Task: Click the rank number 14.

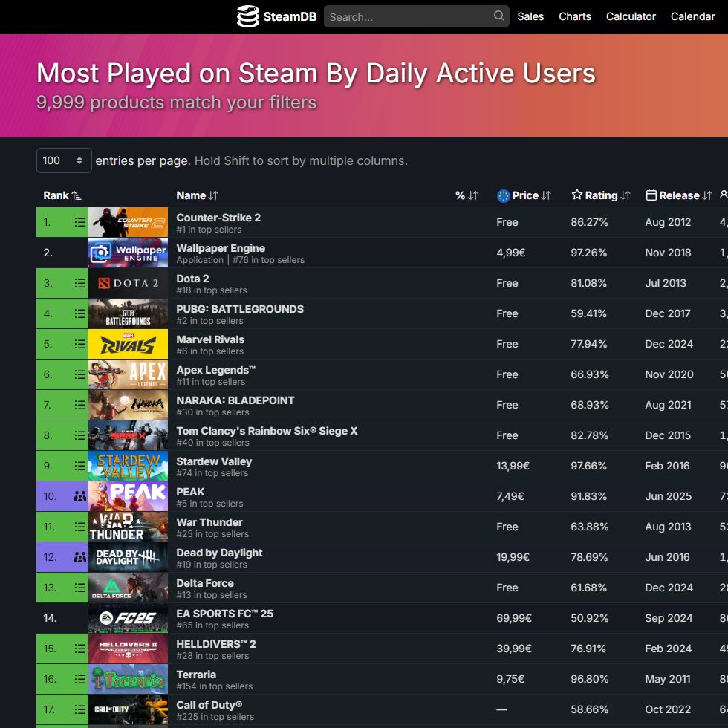Action: tap(51, 618)
